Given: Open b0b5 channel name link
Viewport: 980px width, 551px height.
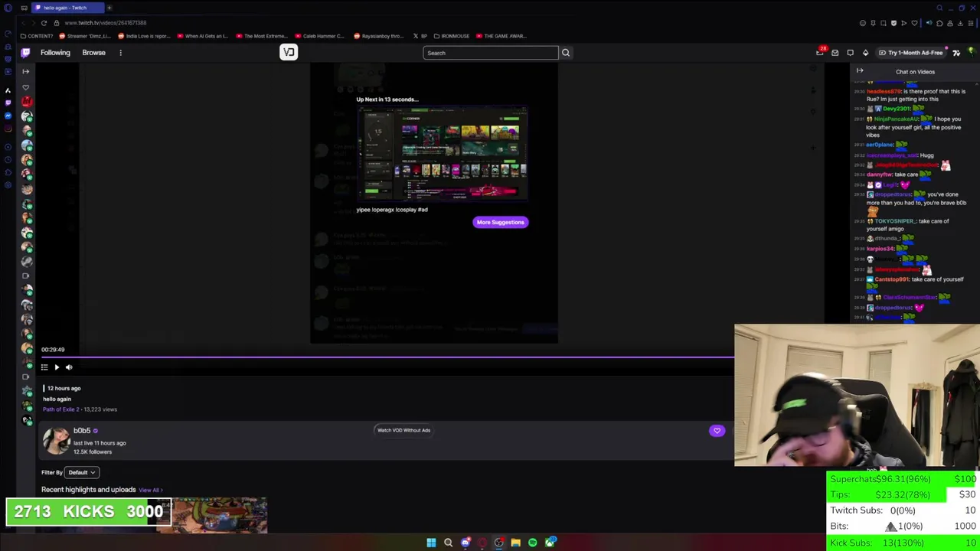Looking at the screenshot, I should (x=82, y=431).
